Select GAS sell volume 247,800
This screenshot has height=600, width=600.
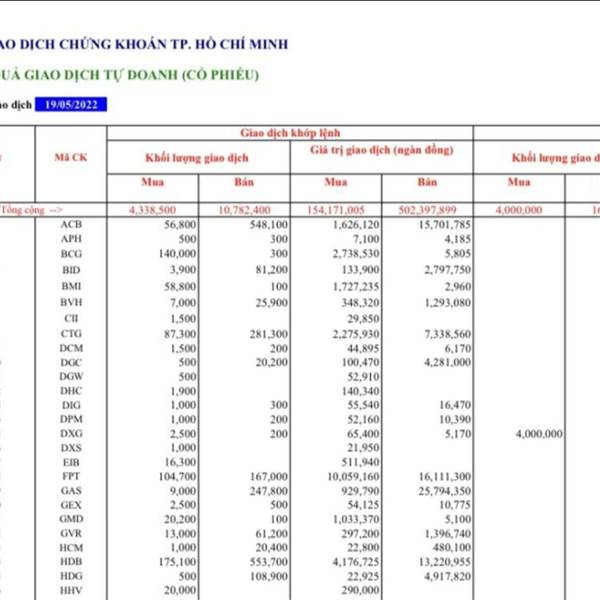[269, 491]
